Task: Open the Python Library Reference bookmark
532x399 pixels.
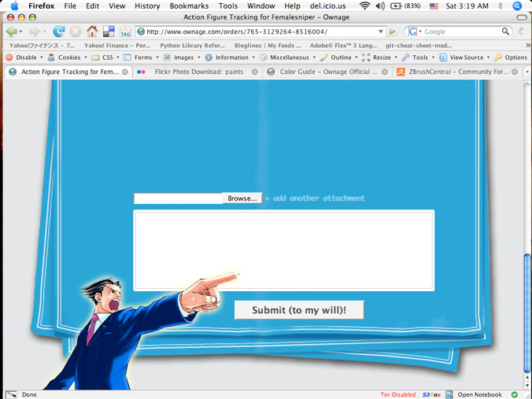Action: tap(192, 45)
